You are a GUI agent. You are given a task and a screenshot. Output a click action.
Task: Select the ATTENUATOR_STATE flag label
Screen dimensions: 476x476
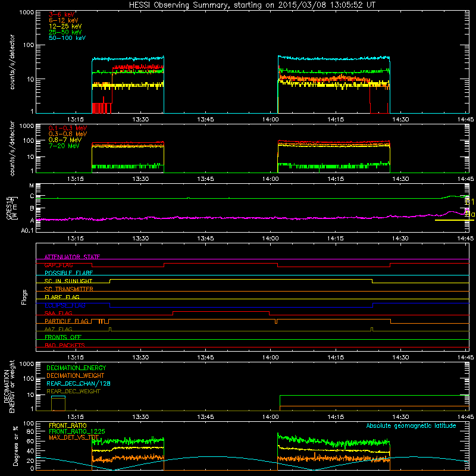[x=72, y=257]
